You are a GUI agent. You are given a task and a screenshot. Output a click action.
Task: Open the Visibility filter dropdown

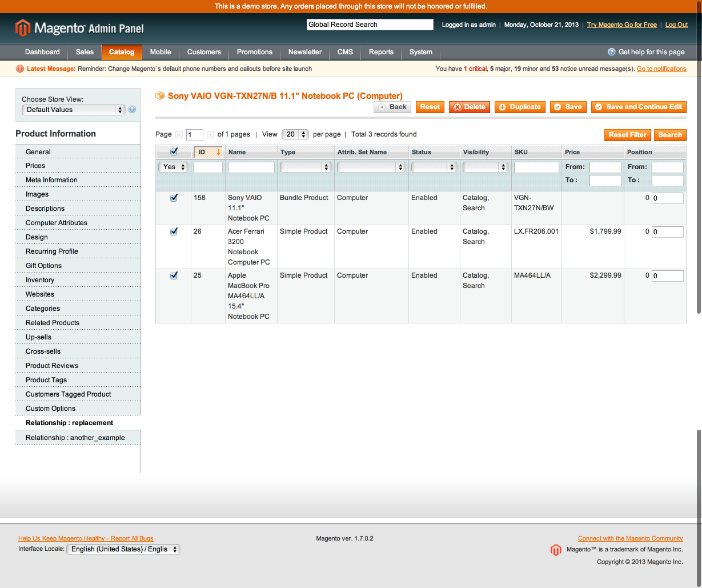coord(486,167)
